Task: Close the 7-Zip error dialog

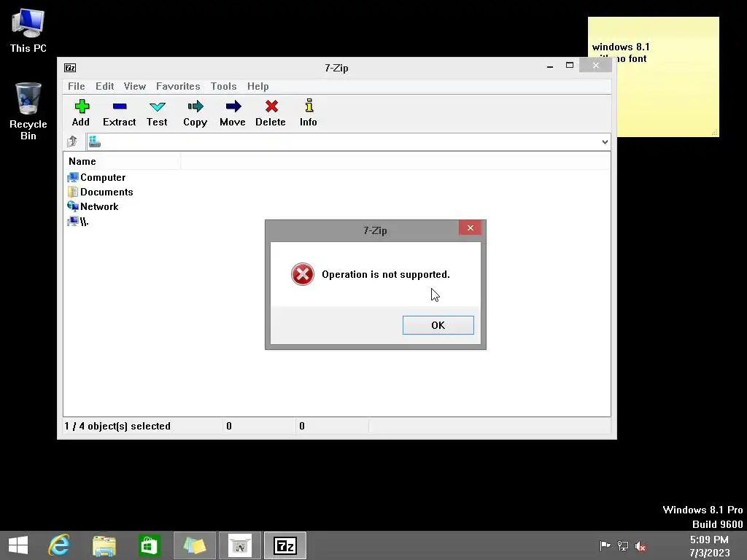Action: click(471, 227)
